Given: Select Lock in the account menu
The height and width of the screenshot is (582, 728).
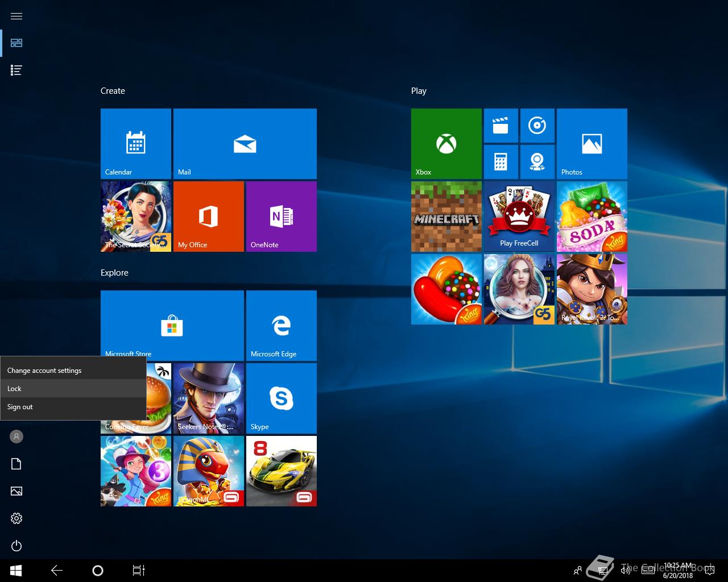Looking at the screenshot, I should pyautogui.click(x=73, y=388).
